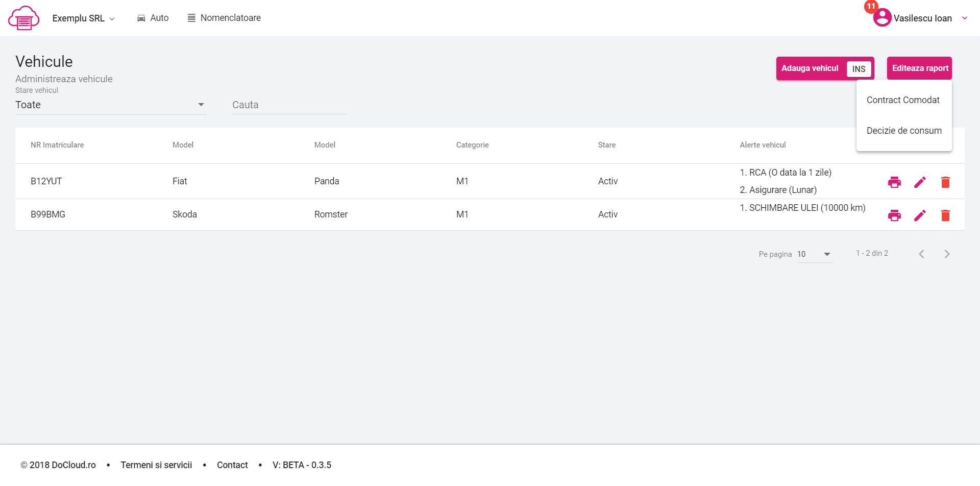The height and width of the screenshot is (486, 980).
Task: Print the B12YUT vehicle row
Action: pos(894,182)
